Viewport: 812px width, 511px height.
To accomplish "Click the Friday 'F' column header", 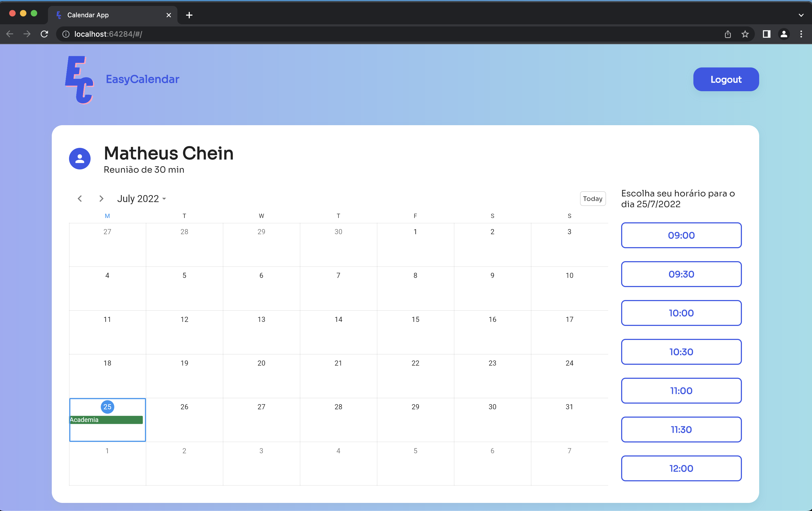I will tap(415, 216).
